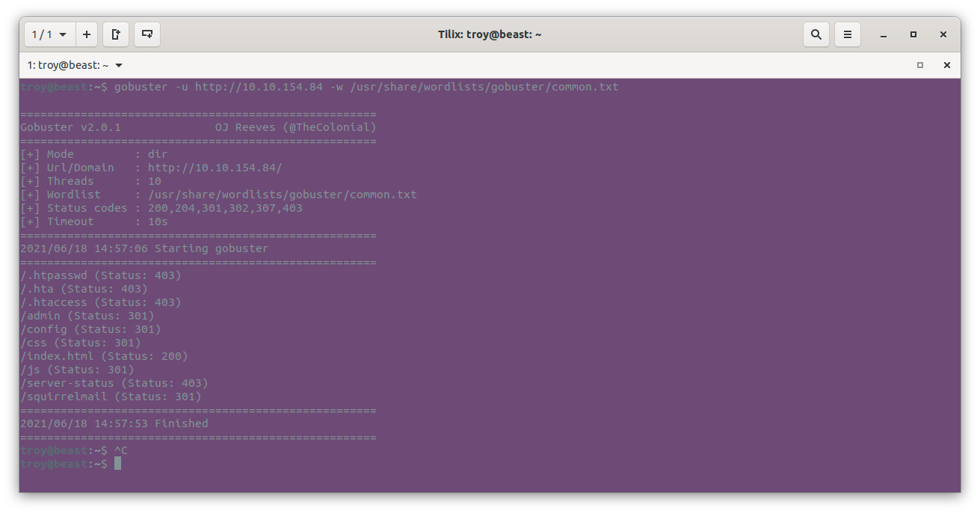Screen dimensions: 980x514
Task: Maximize the Tilix window
Action: click(913, 34)
